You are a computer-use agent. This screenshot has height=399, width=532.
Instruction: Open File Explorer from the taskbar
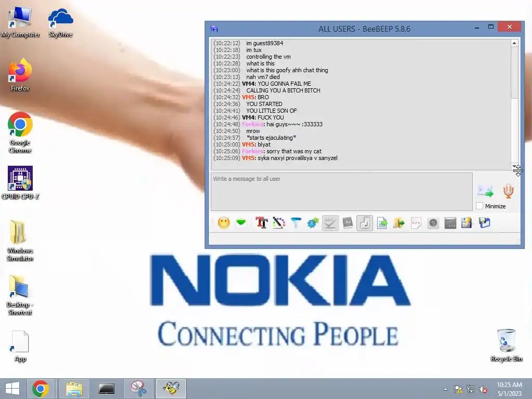pos(74,389)
